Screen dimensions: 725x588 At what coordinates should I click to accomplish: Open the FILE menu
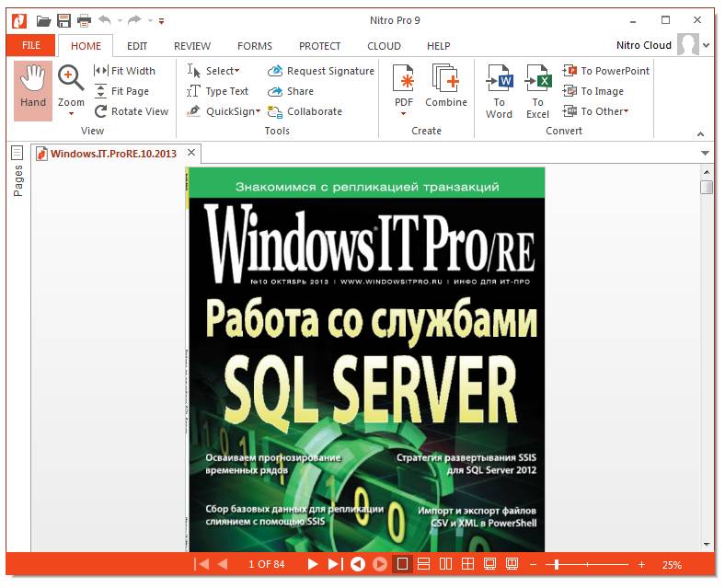coord(30,46)
